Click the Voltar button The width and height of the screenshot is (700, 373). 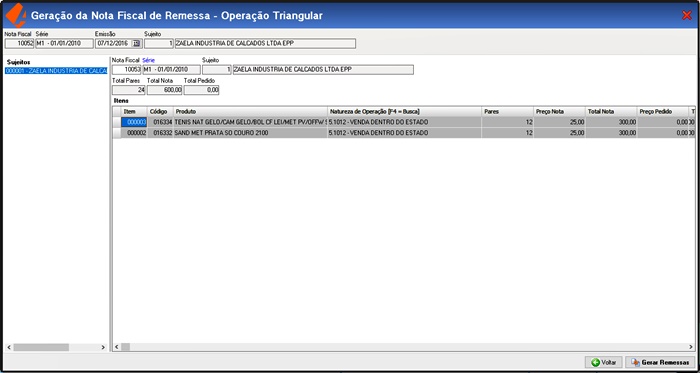(604, 362)
